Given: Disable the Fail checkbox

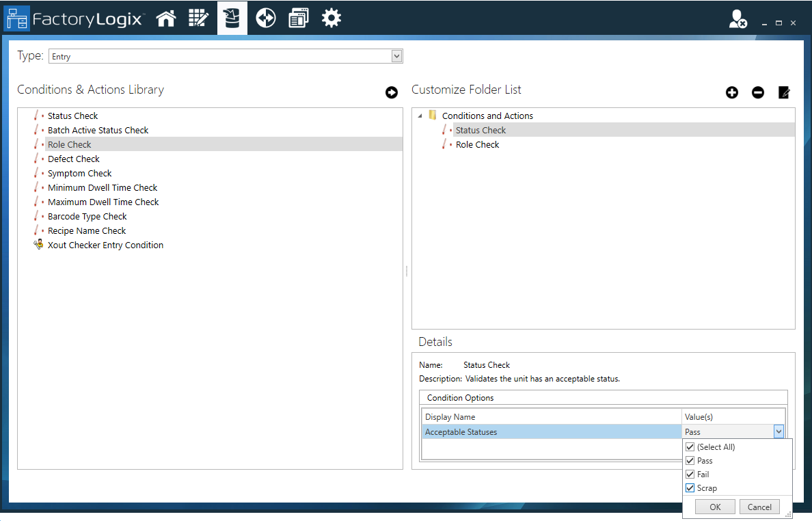Looking at the screenshot, I should 690,474.
